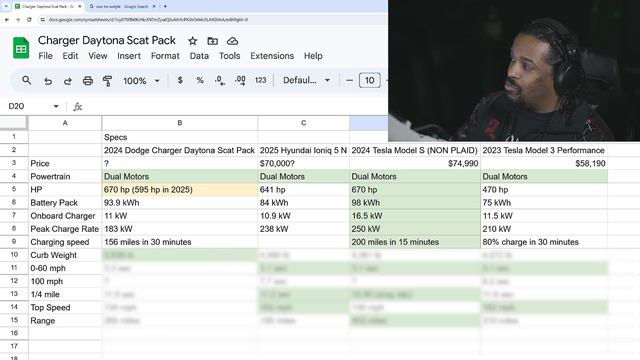
Task: Decrease decimal places
Action: [x=220, y=80]
